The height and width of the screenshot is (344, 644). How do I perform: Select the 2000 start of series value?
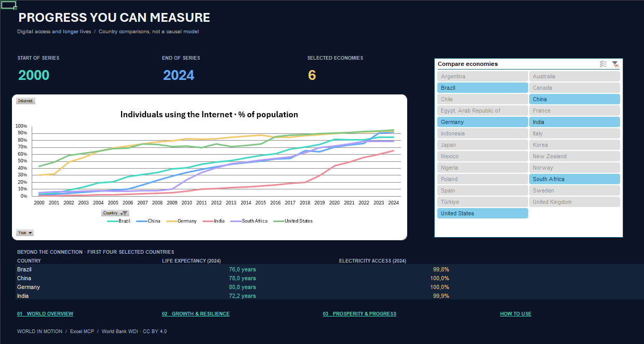point(34,75)
